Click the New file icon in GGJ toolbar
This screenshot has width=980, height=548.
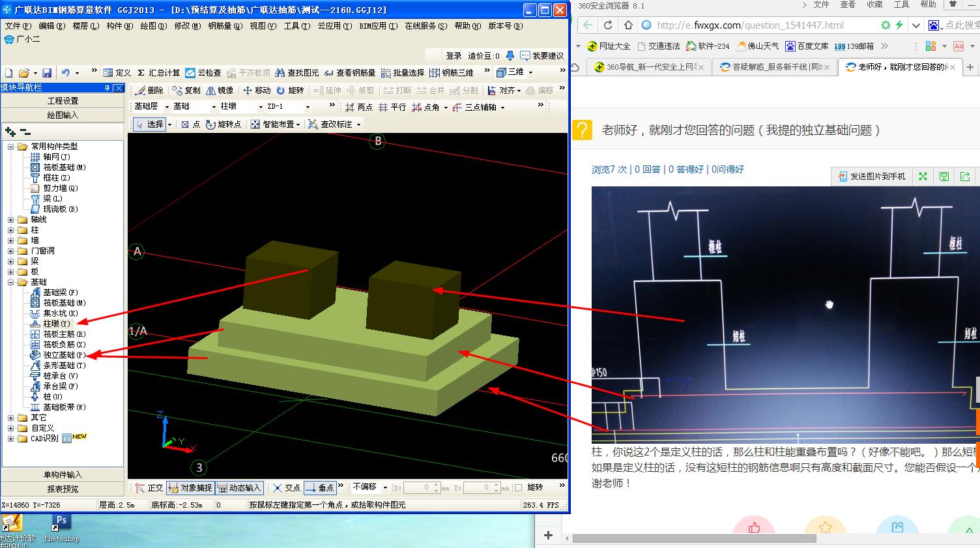coord(9,73)
